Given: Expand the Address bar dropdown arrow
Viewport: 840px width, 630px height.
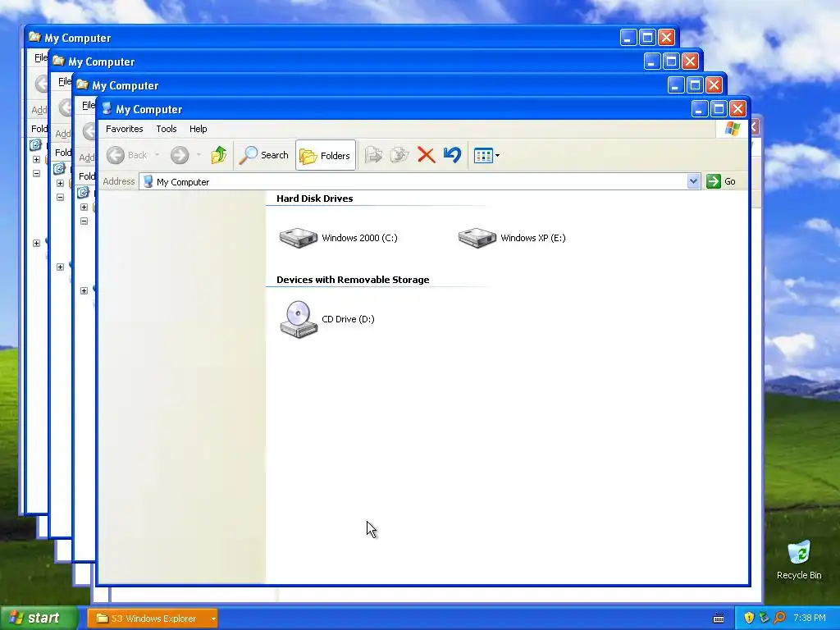Looking at the screenshot, I should [x=693, y=181].
